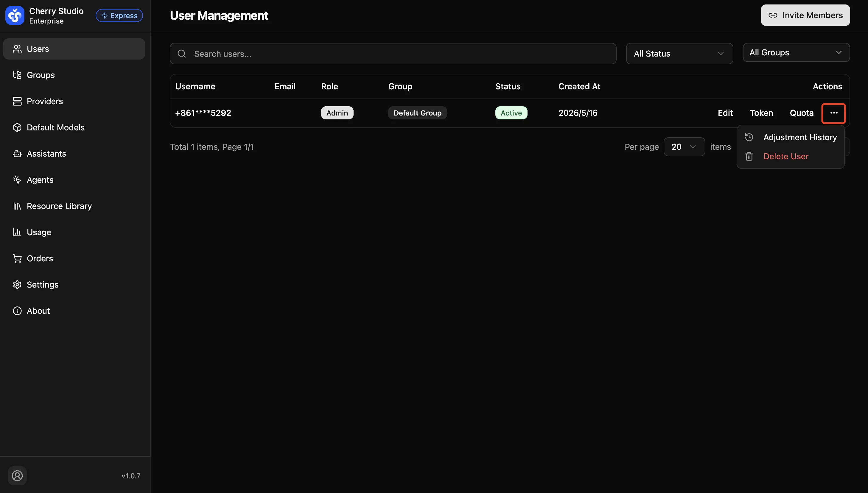This screenshot has width=868, height=493.
Task: Open the About sidebar page
Action: [74, 311]
